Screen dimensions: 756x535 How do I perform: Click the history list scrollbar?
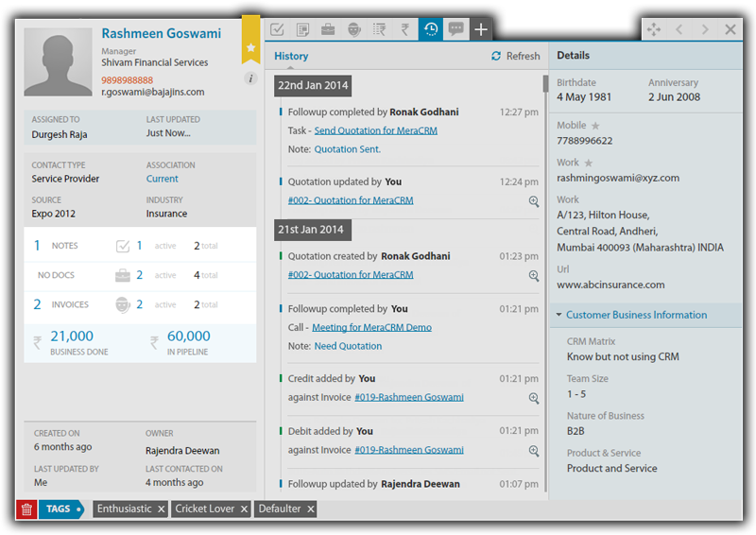click(x=545, y=284)
